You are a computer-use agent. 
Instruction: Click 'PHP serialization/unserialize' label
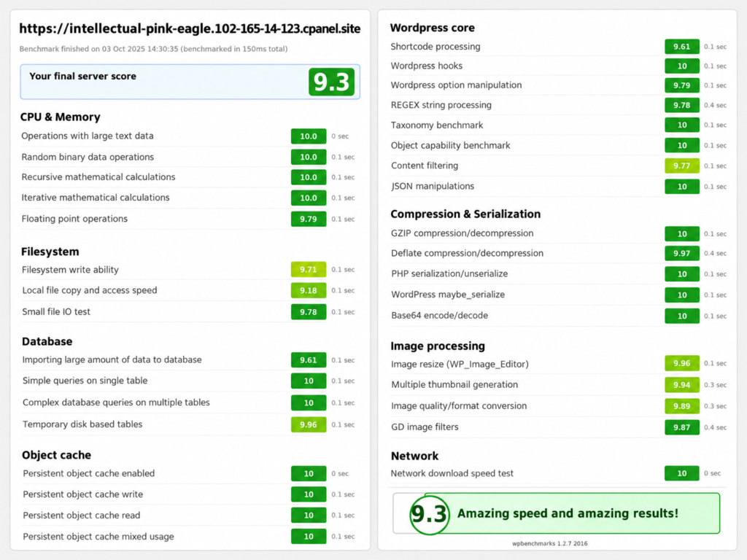pyautogui.click(x=449, y=274)
